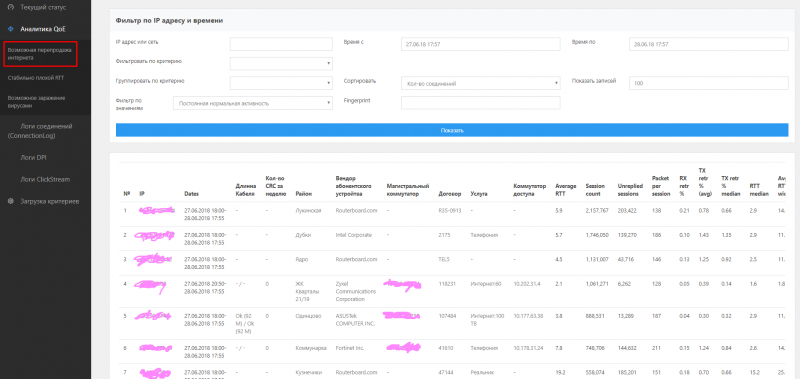Open the Сортировать dropdown showing Кол-во соединений
Screen dimensions: 800x379
[x=481, y=83]
